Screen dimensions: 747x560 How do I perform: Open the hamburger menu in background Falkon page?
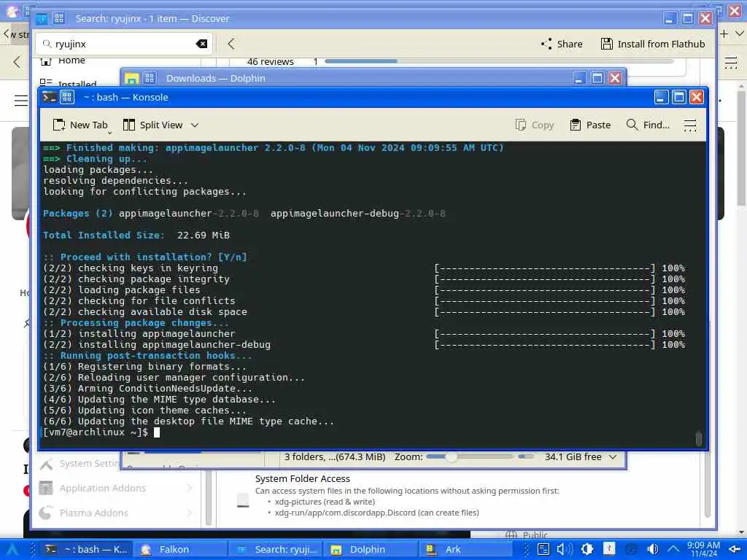point(21,101)
